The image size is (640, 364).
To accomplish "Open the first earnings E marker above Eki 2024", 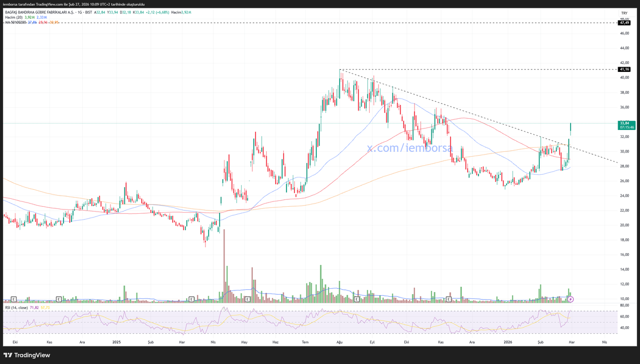I will (x=14, y=300).
